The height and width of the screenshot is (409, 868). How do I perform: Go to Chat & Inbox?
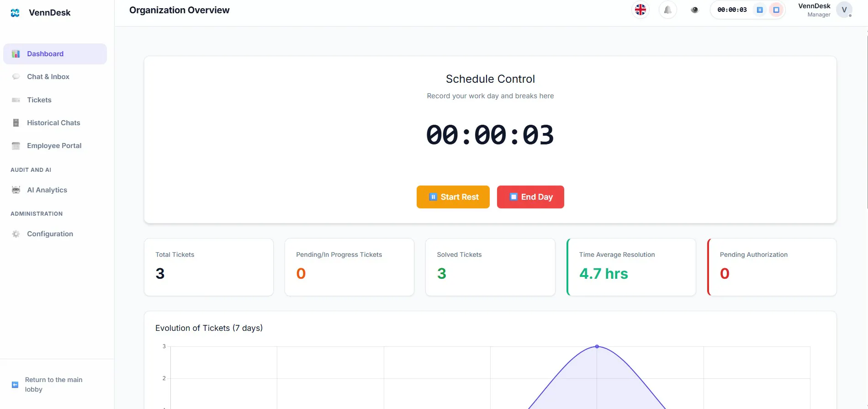click(x=55, y=77)
